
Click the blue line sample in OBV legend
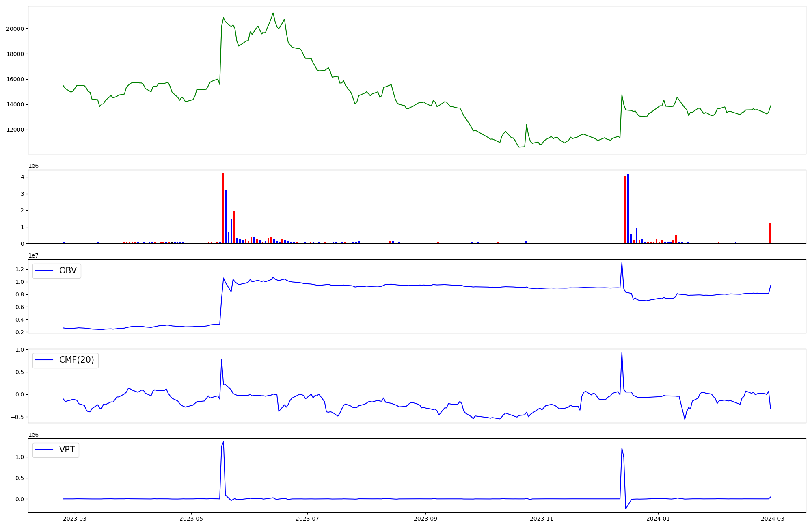[45, 271]
